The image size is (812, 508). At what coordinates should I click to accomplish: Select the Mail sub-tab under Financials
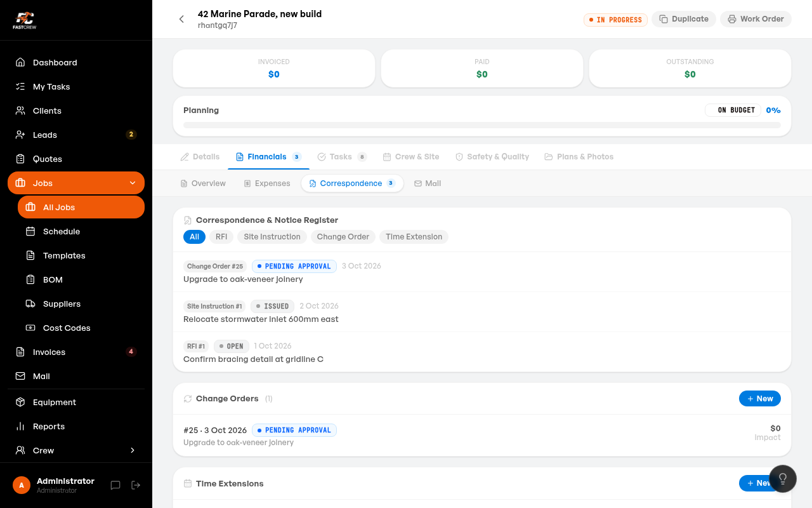(428, 184)
